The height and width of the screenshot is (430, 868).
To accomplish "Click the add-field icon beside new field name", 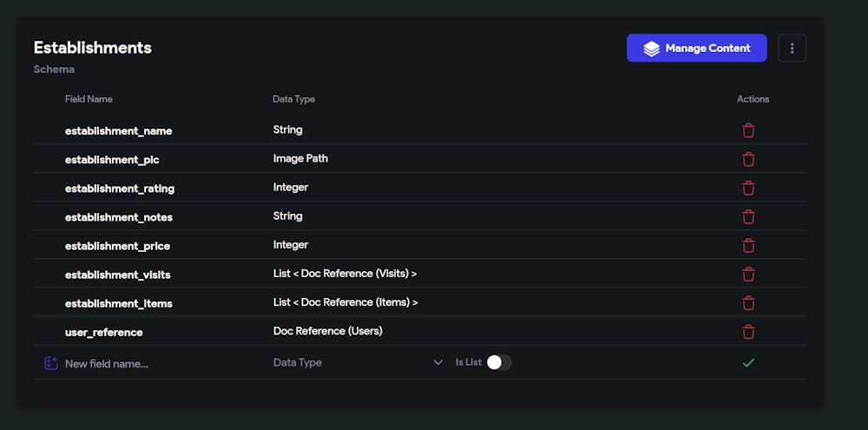I will [x=50, y=363].
